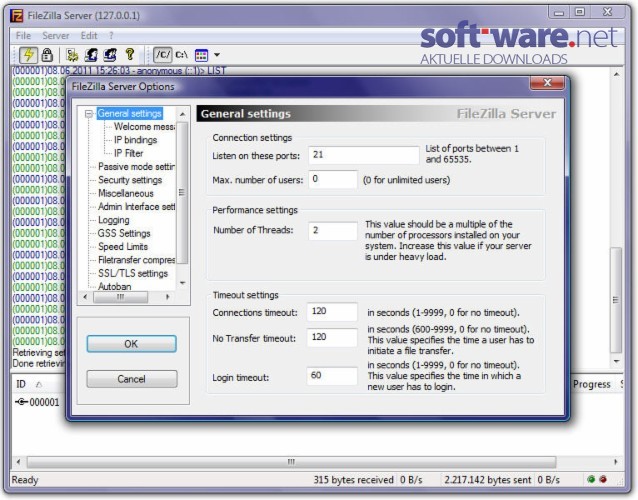Select SSL/TLS settings tree item
The height and width of the screenshot is (500, 638).
point(133,273)
